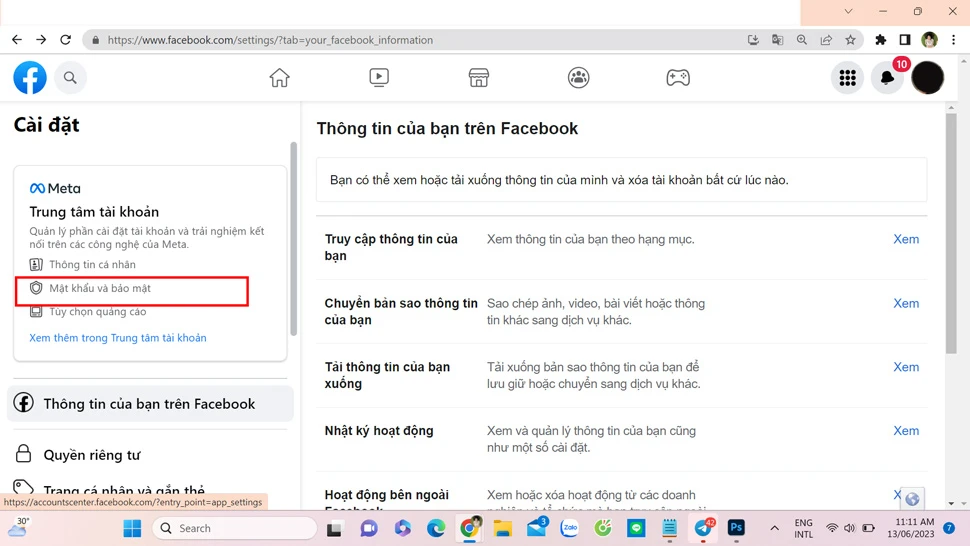Screen dimensions: 970x546
Task: Open the nine-dot menu grid
Action: [848, 78]
